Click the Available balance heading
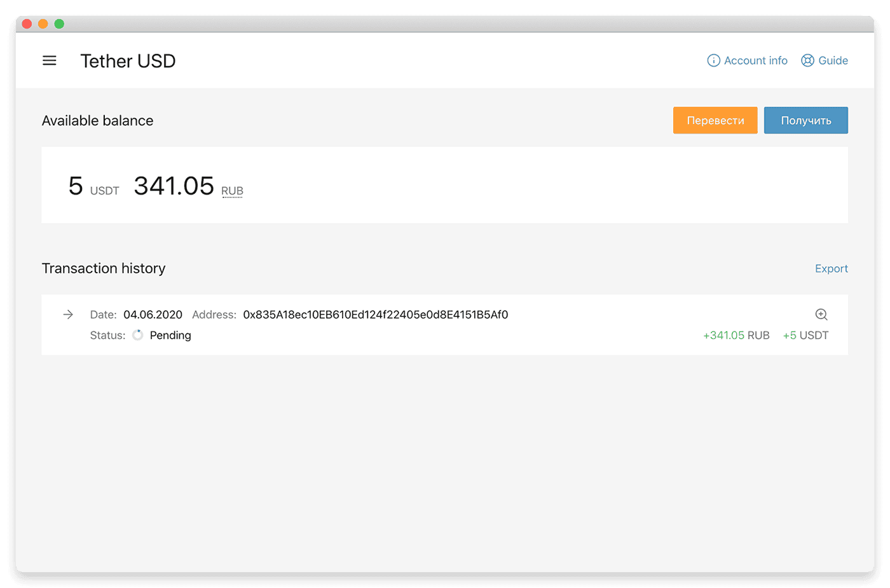890x588 pixels. point(97,121)
